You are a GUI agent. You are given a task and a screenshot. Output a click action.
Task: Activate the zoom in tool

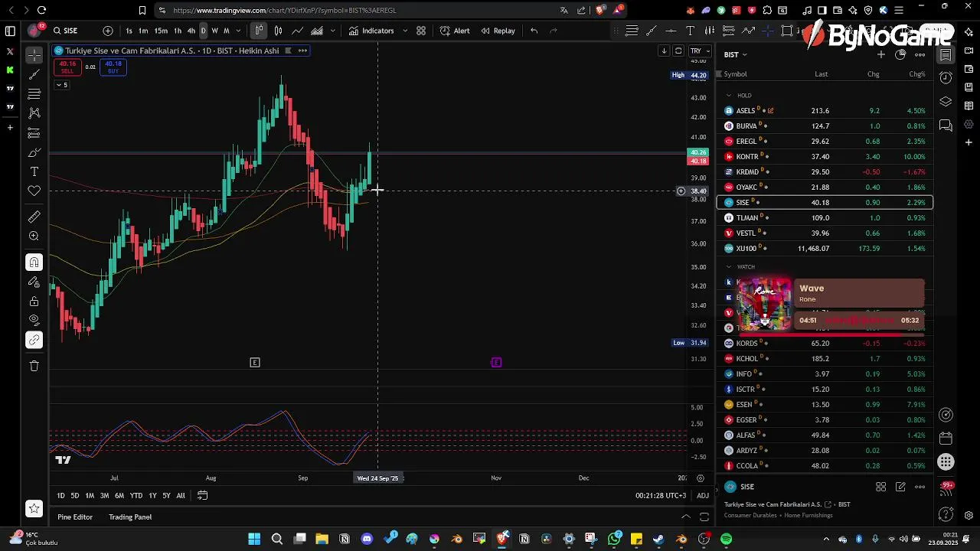point(34,236)
